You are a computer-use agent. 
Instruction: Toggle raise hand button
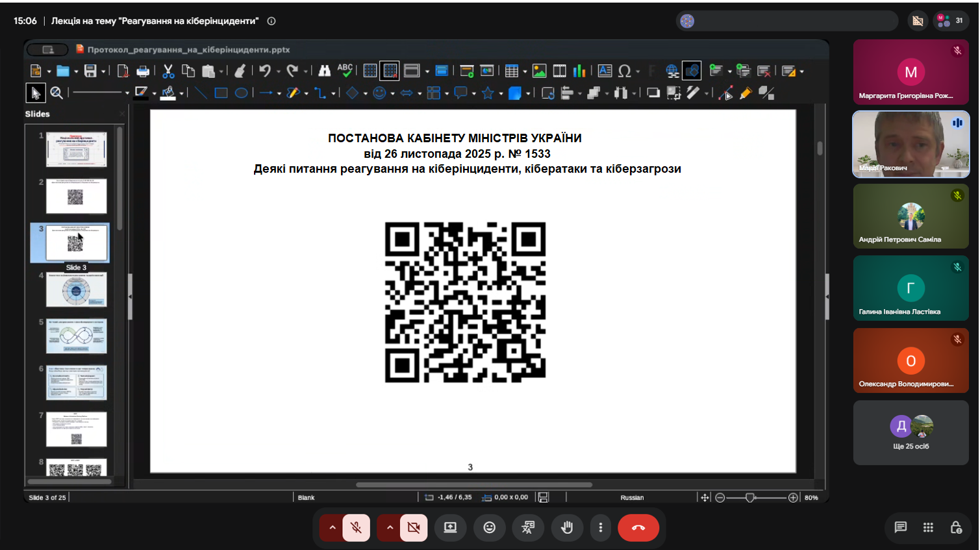coord(567,528)
